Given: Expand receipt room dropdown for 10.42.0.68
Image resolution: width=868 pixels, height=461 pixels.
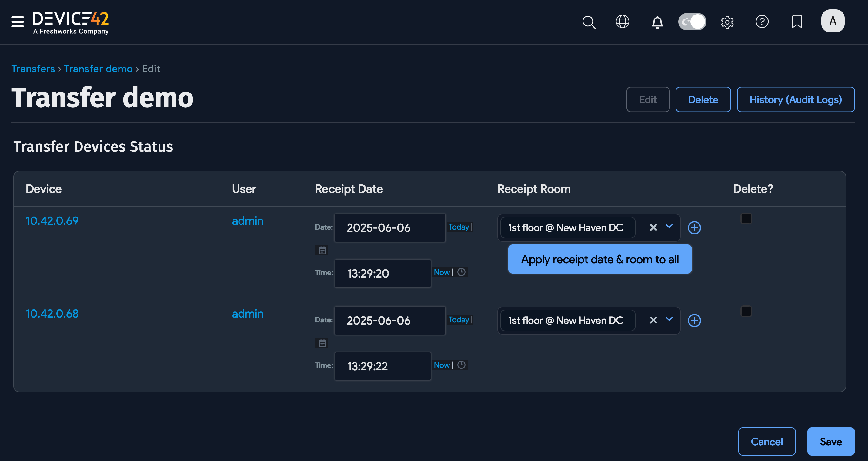Looking at the screenshot, I should tap(669, 319).
